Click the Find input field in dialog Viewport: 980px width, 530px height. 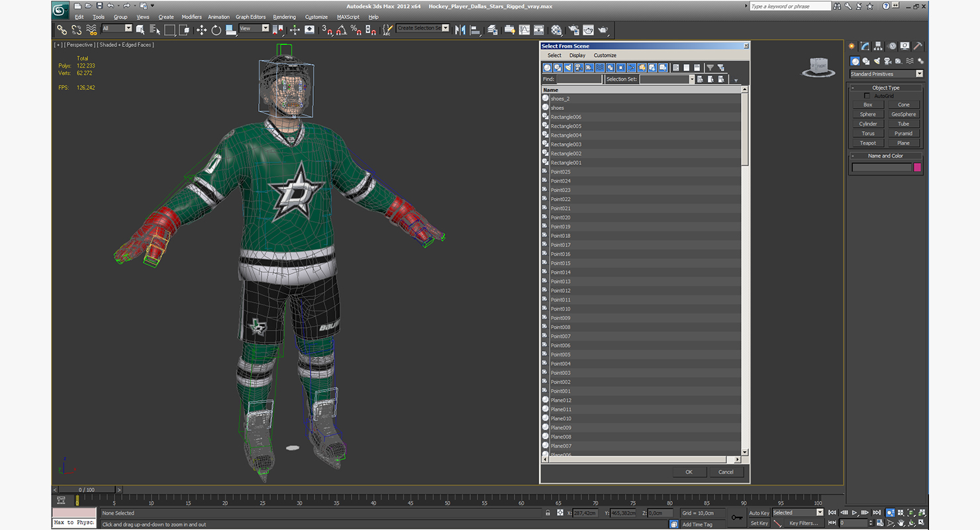click(x=579, y=79)
